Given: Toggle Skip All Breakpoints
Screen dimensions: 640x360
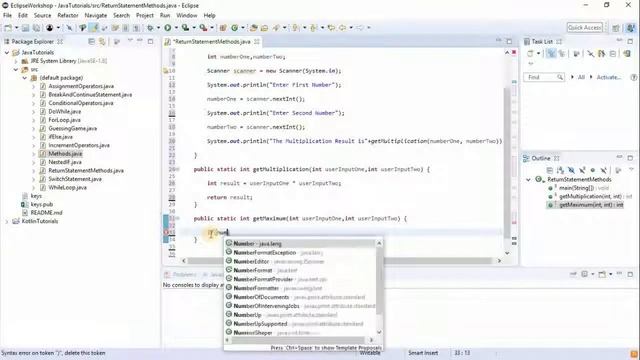Looking at the screenshot, I should click(69, 28).
